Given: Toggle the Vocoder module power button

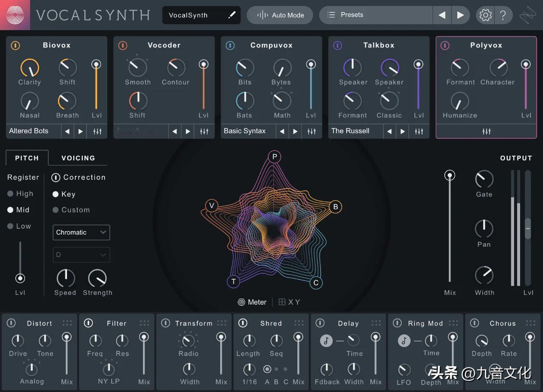Looking at the screenshot, I should click(x=123, y=45).
